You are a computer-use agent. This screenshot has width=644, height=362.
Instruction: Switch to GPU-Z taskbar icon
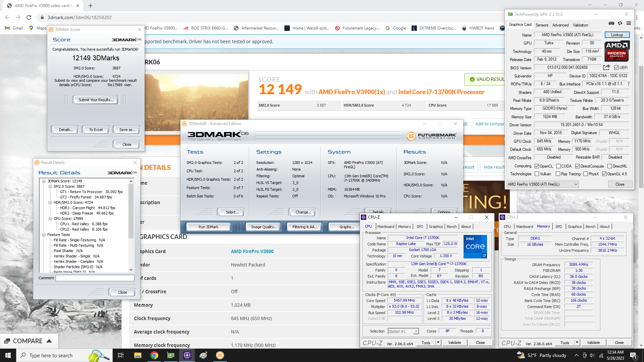coord(171,355)
